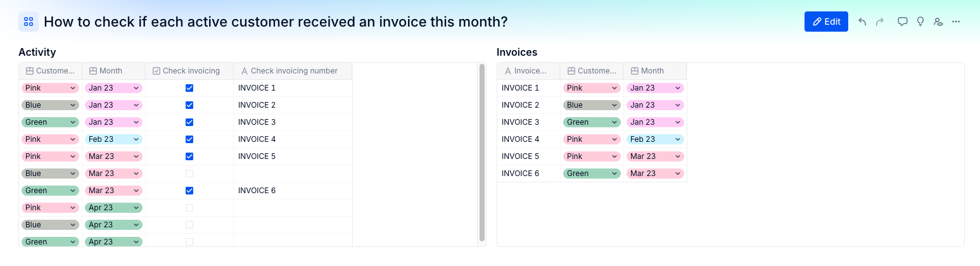Image resolution: width=980 pixels, height=266 pixels.
Task: Click the Invoices table title
Action: point(517,52)
